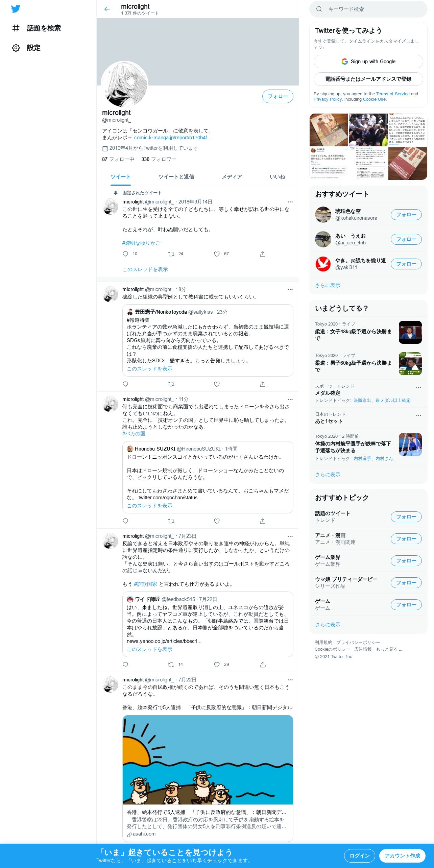Click the #透明なゆりかご hashtag
This screenshot has width=434, height=868.
point(141,243)
